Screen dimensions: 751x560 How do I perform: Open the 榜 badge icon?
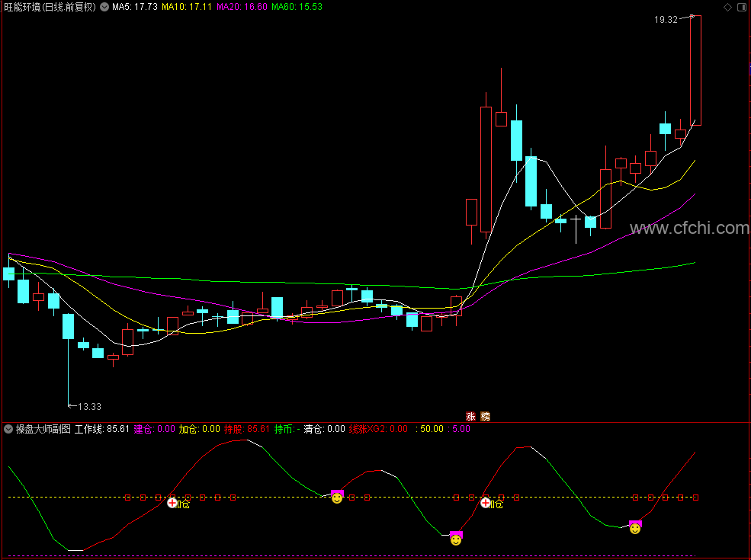(485, 417)
